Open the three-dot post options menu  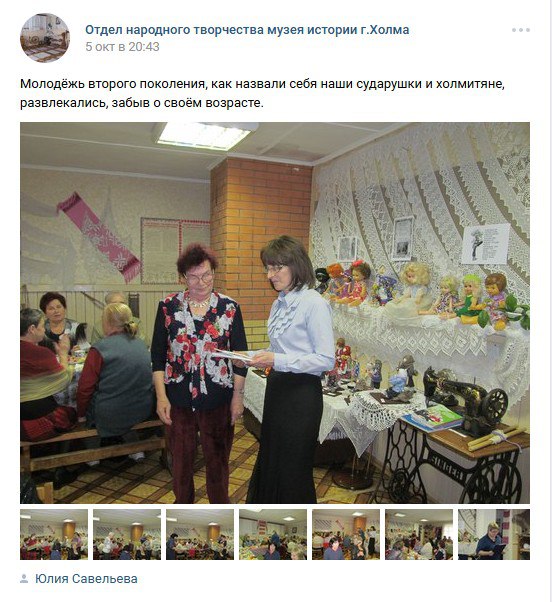click(x=521, y=30)
